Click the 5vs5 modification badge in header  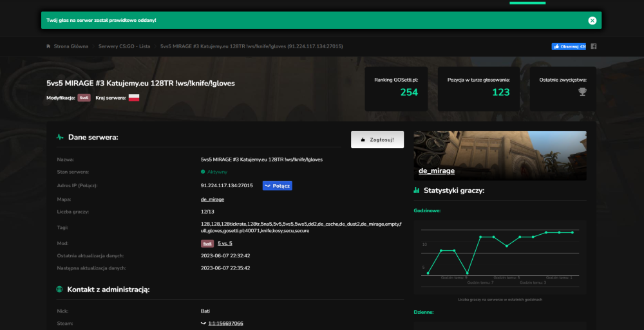(84, 98)
